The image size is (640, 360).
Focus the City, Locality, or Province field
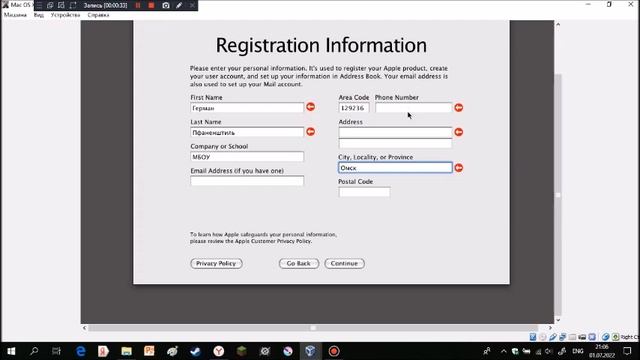click(395, 168)
